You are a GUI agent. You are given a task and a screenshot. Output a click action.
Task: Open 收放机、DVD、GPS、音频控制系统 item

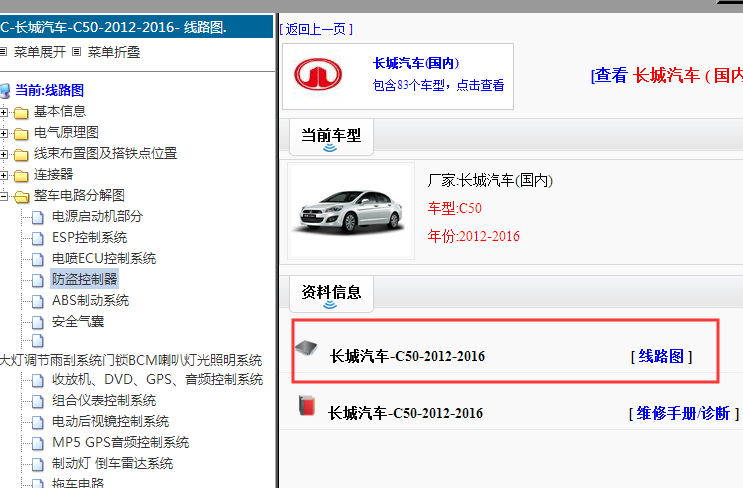[157, 380]
